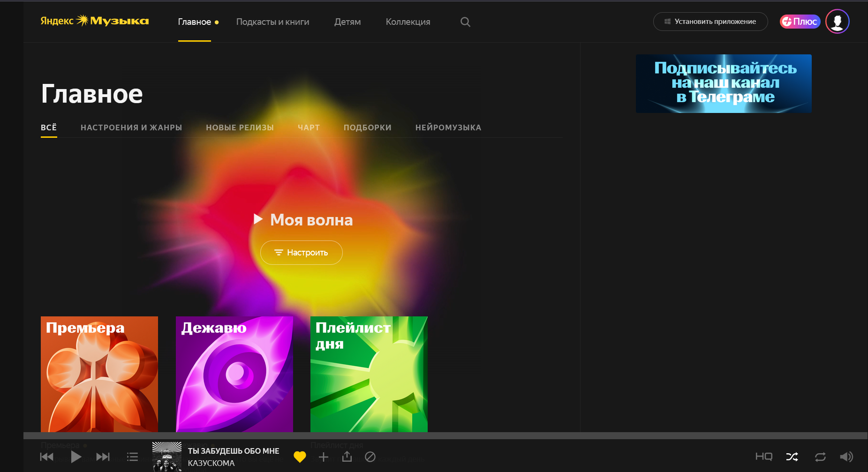The height and width of the screenshot is (472, 868).
Task: Open artist КАЗУСКОМА link
Action: tap(211, 463)
